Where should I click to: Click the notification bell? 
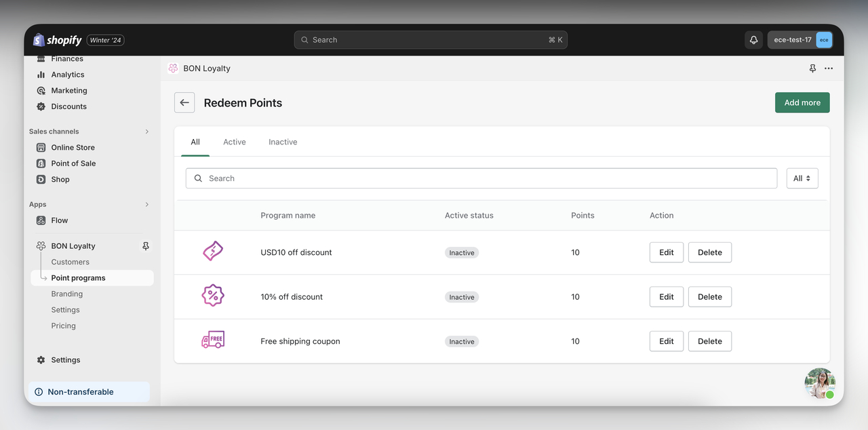[x=753, y=39]
